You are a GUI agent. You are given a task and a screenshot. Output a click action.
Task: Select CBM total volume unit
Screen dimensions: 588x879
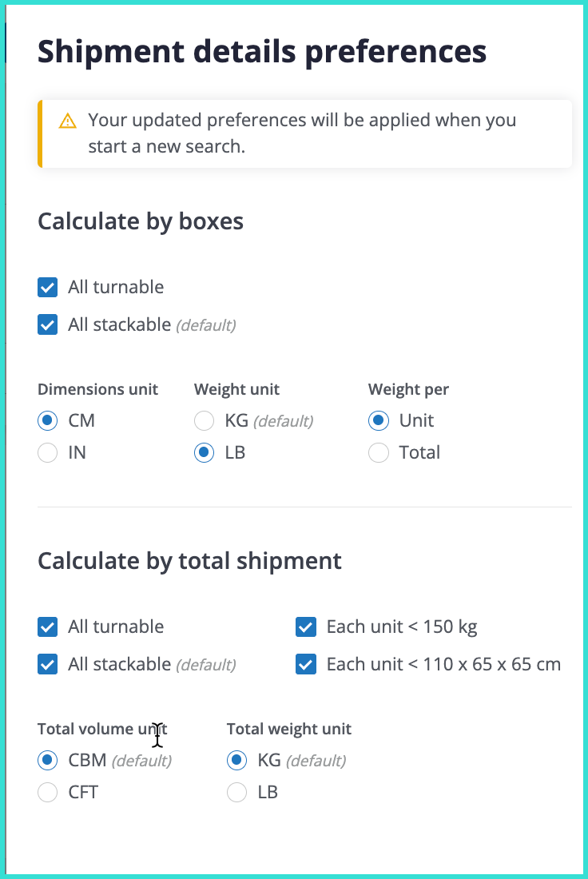pyautogui.click(x=48, y=760)
